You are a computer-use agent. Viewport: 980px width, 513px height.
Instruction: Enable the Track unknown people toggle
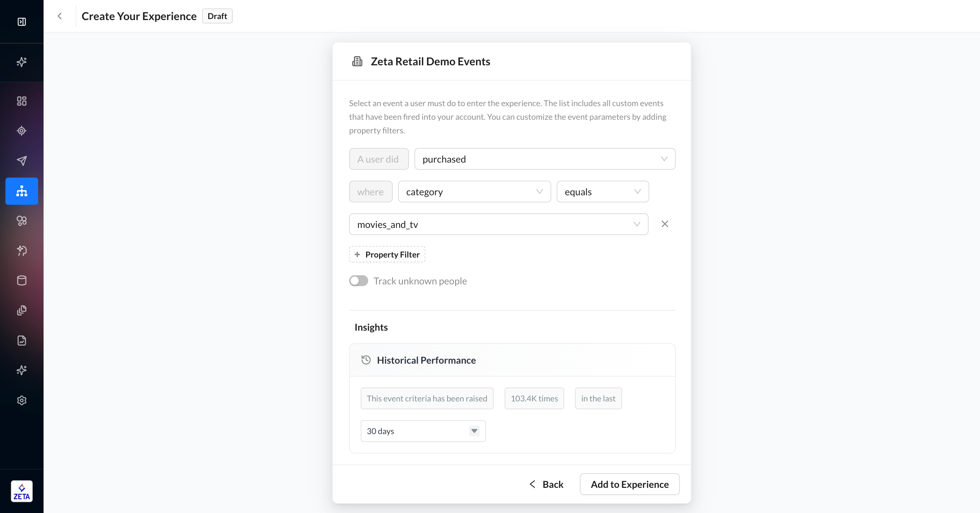(x=358, y=281)
